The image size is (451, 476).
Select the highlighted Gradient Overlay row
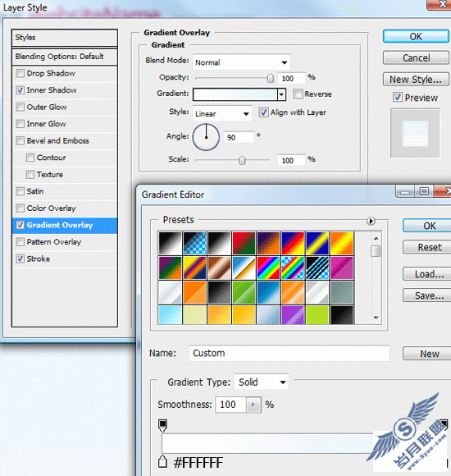[x=65, y=225]
